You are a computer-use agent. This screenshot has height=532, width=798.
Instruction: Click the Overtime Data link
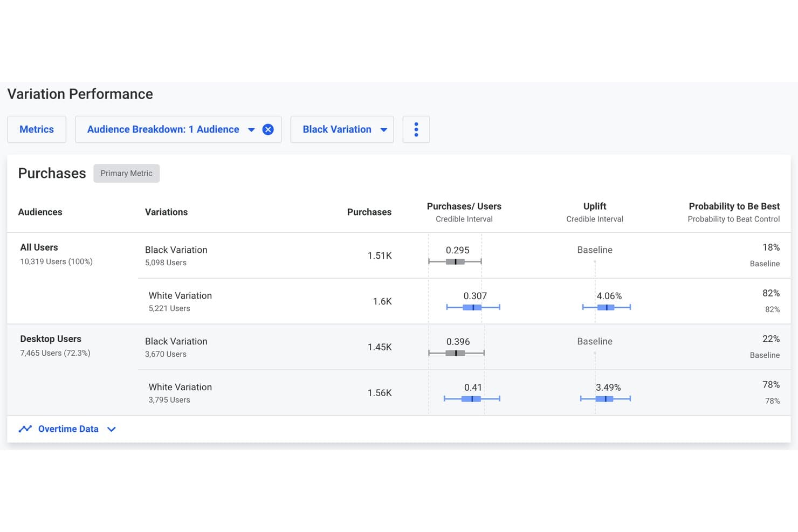[x=68, y=429]
